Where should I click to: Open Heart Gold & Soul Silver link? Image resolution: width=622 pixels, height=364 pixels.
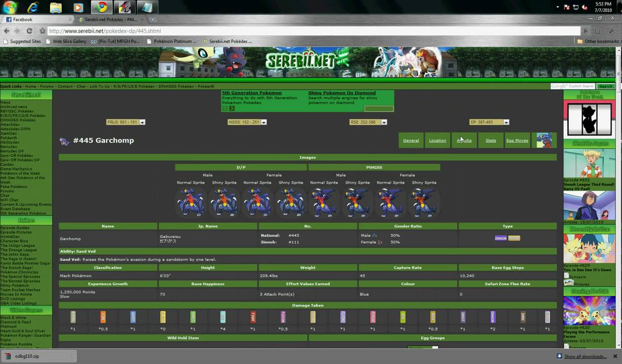point(22,331)
